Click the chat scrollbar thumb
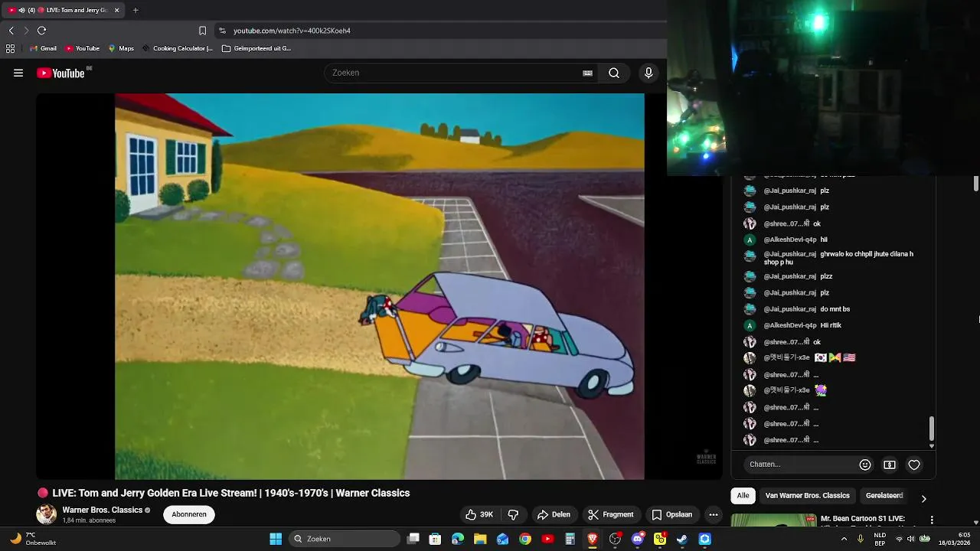The height and width of the screenshot is (551, 980). click(x=932, y=429)
